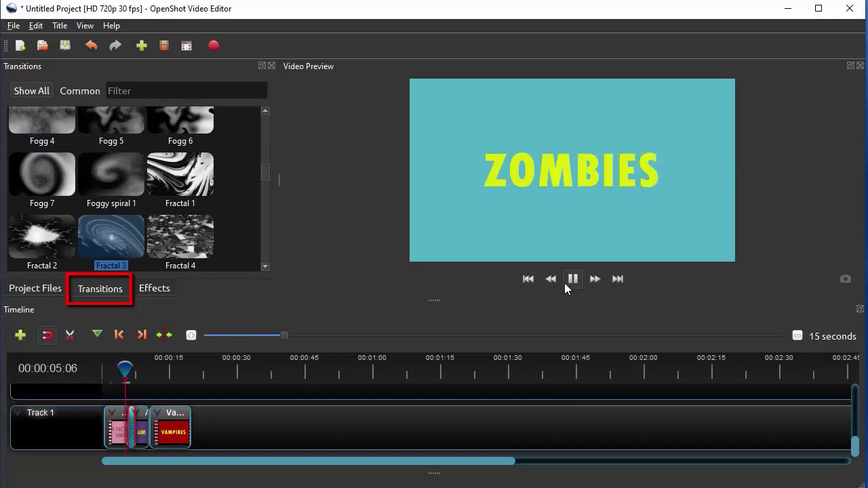Screen dimensions: 868x488
Task: Add a track with the timeline plus icon
Action: (20, 335)
